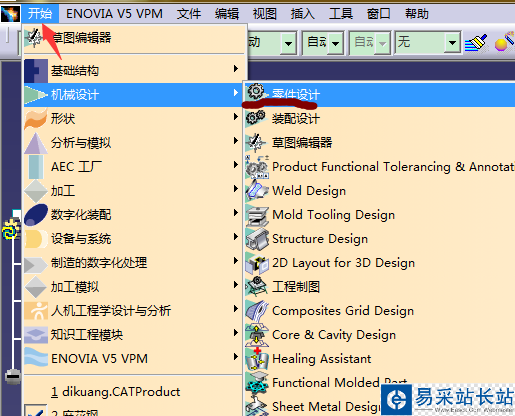Click the 零件设计 gear icon
The image size is (515, 416).
click(x=256, y=91)
